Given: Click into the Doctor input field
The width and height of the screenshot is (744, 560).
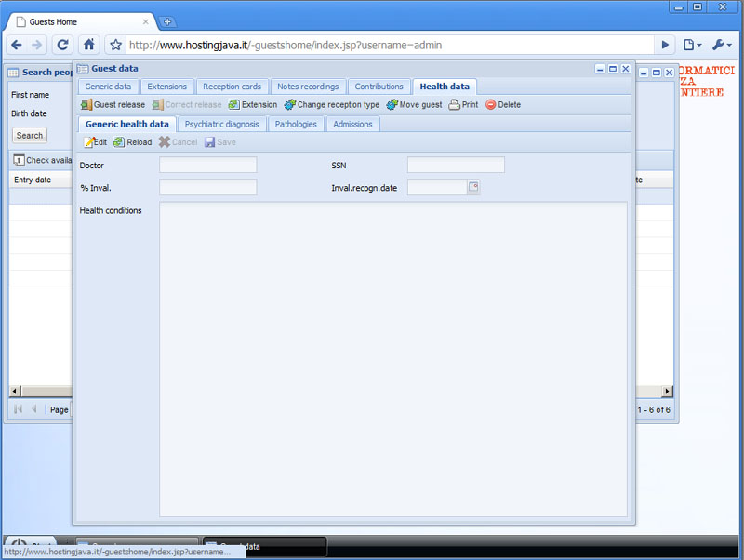Looking at the screenshot, I should click(207, 165).
